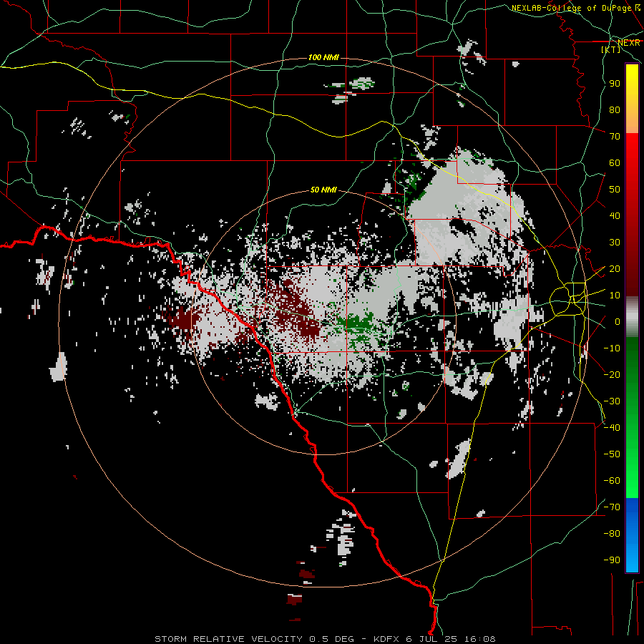Click the -90 scale value
Image resolution: width=644 pixels, height=644 pixels.
(612, 560)
